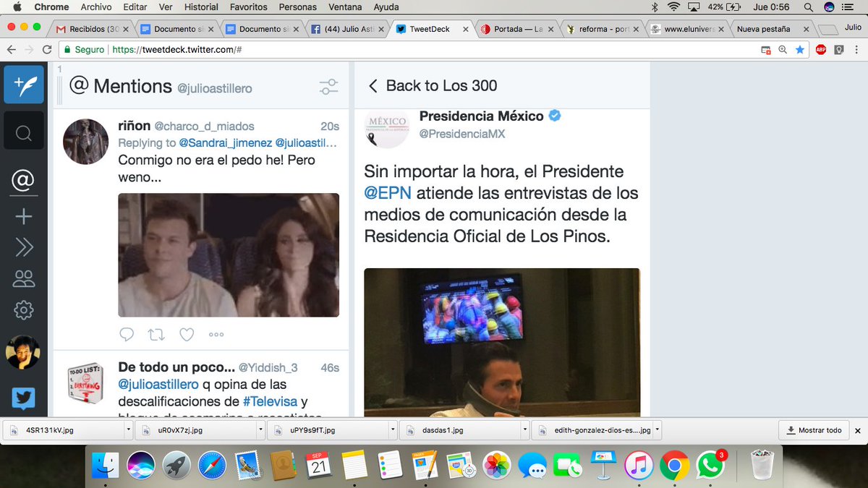The height and width of the screenshot is (488, 868).
Task: Open @Sandrai_jimenez reply link
Action: point(226,142)
